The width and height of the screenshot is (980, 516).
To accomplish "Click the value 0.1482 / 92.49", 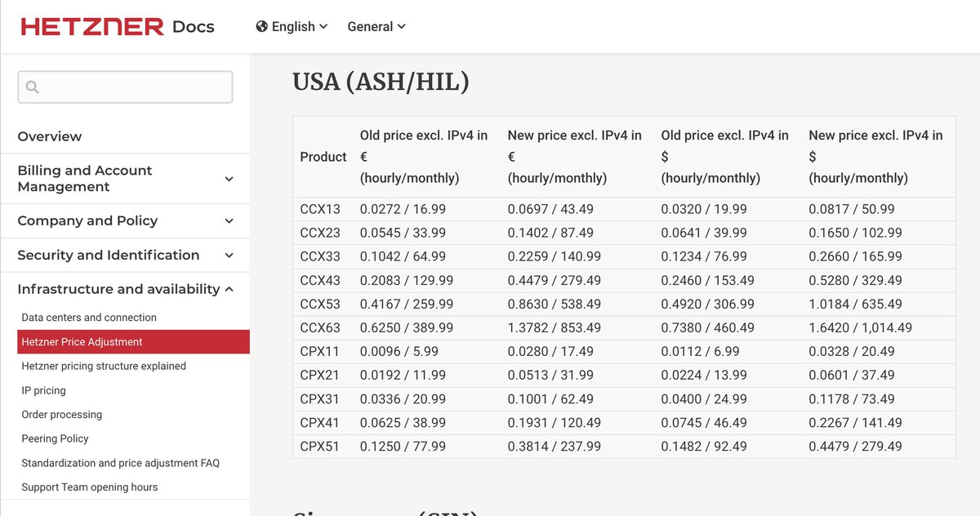I will [x=704, y=447].
